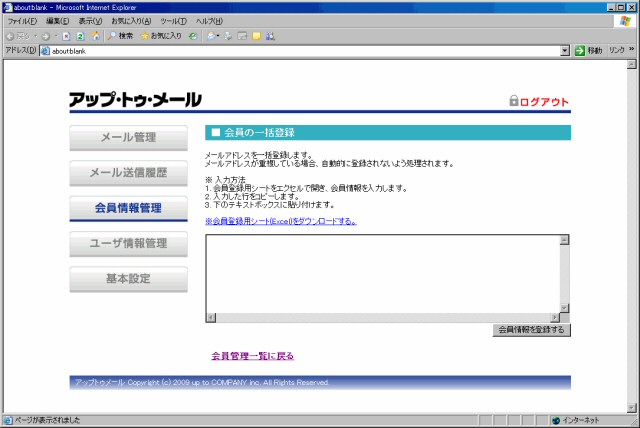
Task: Click the text area scroll up arrow
Action: [x=564, y=240]
